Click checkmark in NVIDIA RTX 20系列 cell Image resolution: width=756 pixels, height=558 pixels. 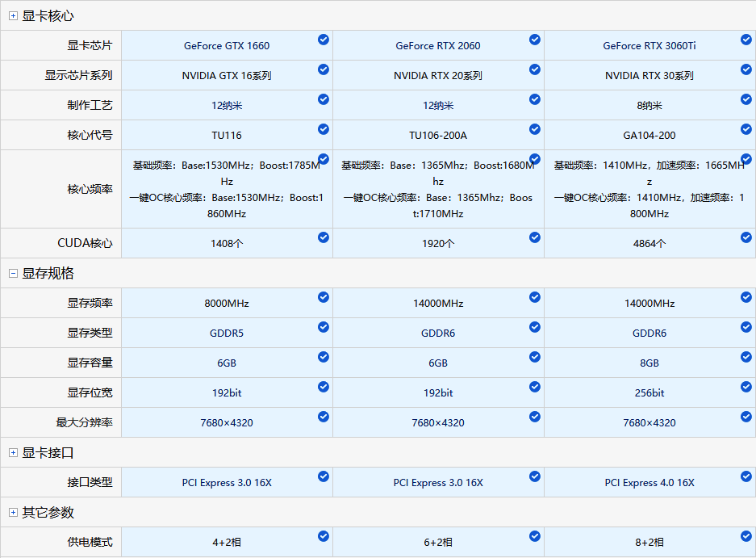(535, 69)
